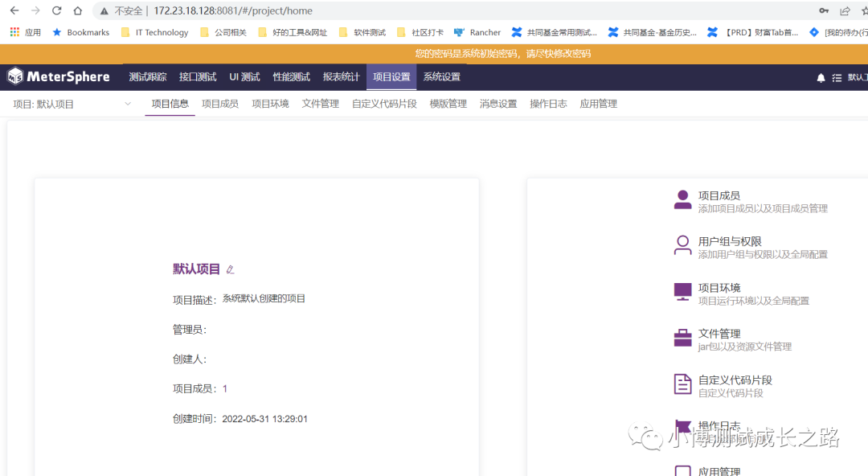The height and width of the screenshot is (476, 868).
Task: Select 项目设置 in top navigation
Action: point(391,77)
